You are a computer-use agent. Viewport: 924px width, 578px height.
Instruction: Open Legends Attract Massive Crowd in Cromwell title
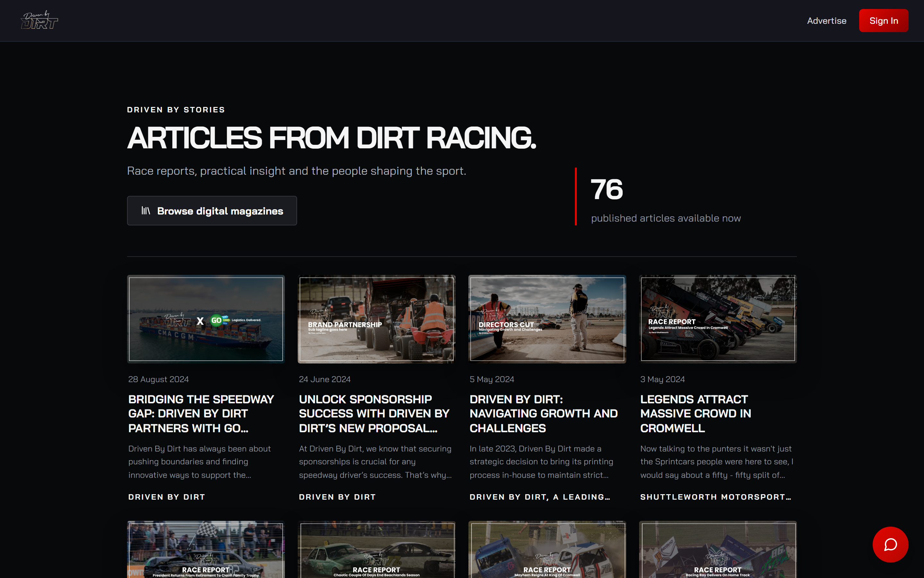click(696, 414)
